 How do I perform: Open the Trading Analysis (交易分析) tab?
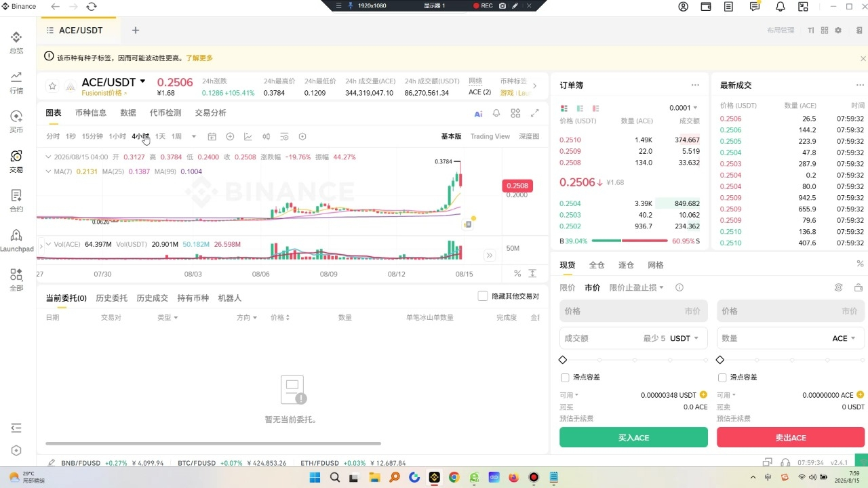(211, 113)
